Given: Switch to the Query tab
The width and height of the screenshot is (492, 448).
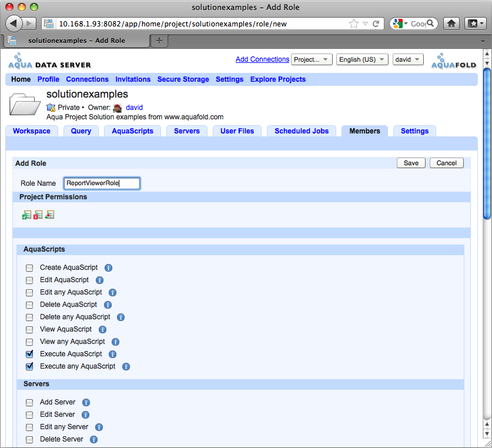Looking at the screenshot, I should [x=81, y=131].
